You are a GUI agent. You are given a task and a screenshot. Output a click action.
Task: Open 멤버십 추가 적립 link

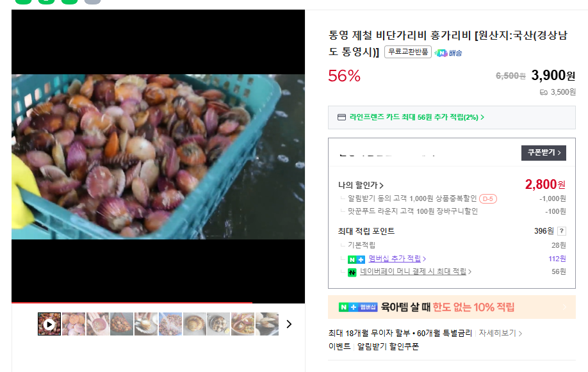(x=397, y=259)
